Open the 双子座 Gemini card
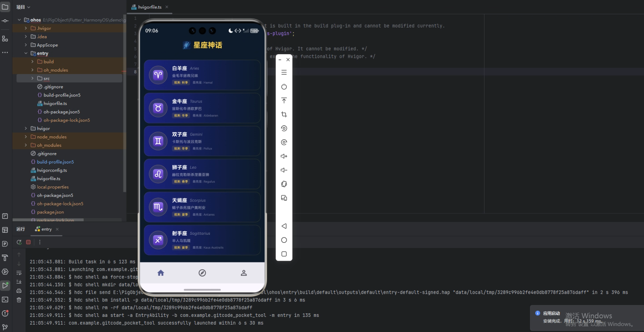 (x=202, y=141)
